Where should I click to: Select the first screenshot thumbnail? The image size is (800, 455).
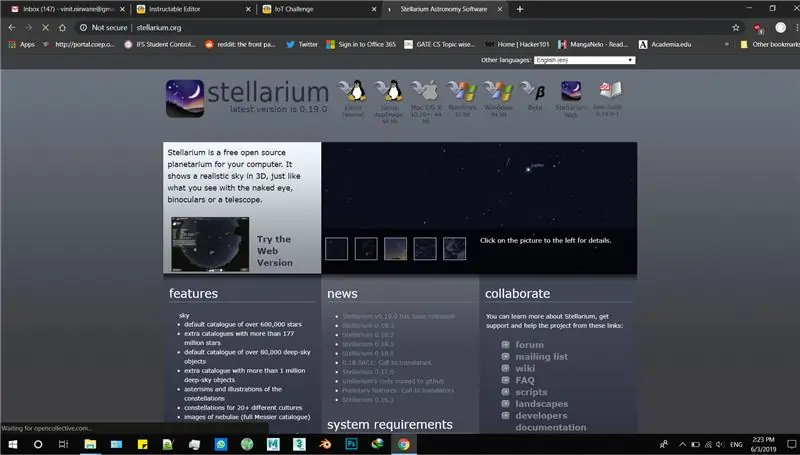click(x=336, y=248)
